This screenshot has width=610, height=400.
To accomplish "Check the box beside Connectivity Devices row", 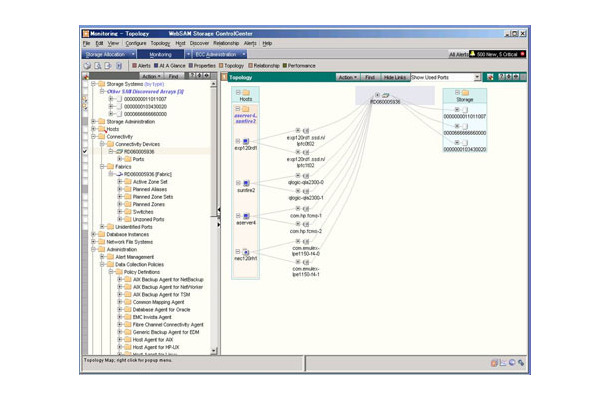I will [x=85, y=144].
